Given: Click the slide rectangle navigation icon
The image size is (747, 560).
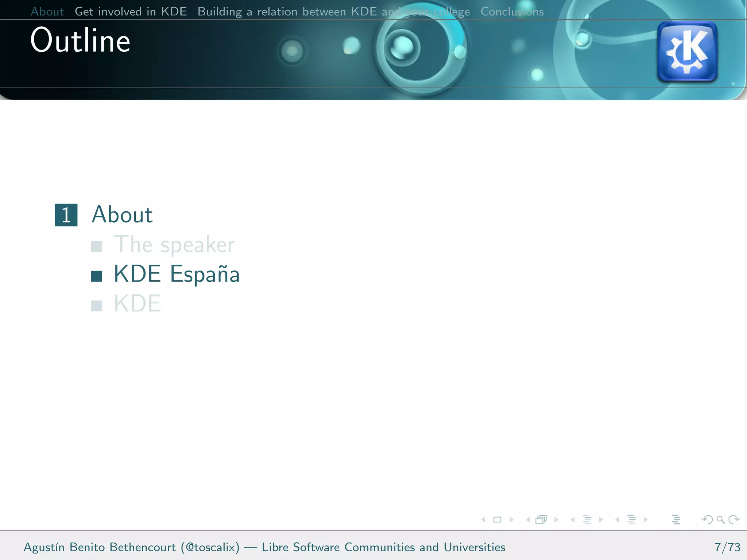Looking at the screenshot, I should point(497,520).
